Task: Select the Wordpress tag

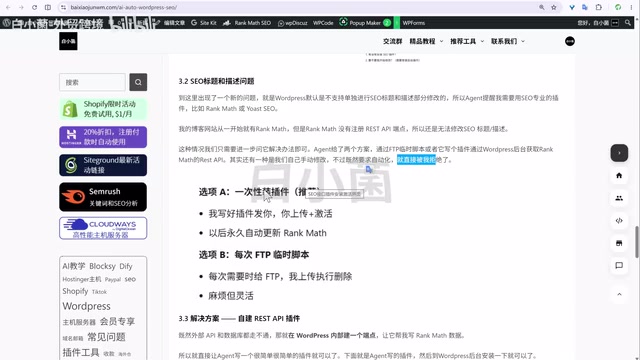Action: pos(87,306)
